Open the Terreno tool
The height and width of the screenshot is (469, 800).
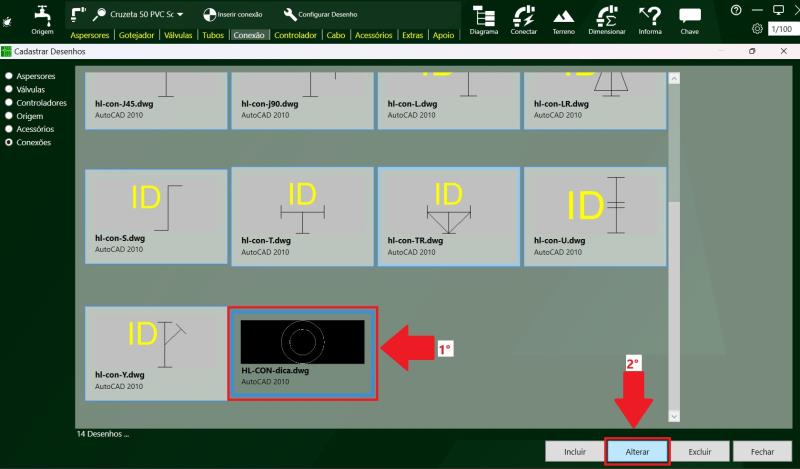coord(563,15)
